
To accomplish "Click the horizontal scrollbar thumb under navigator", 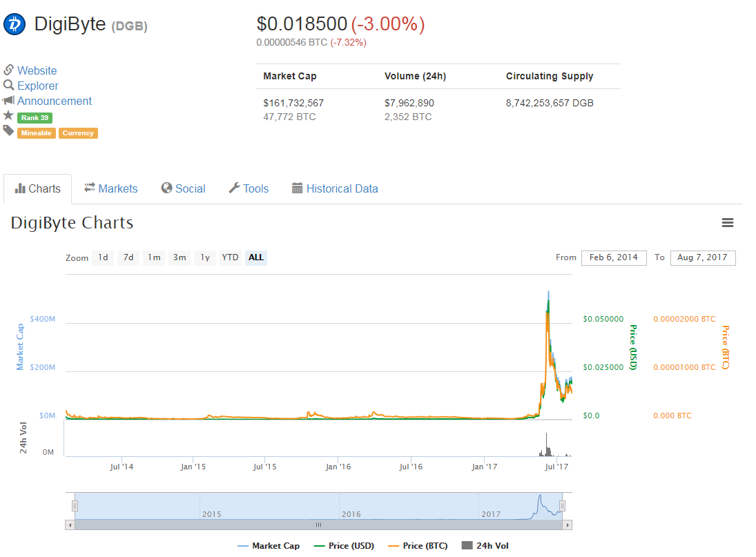I will pos(319,525).
